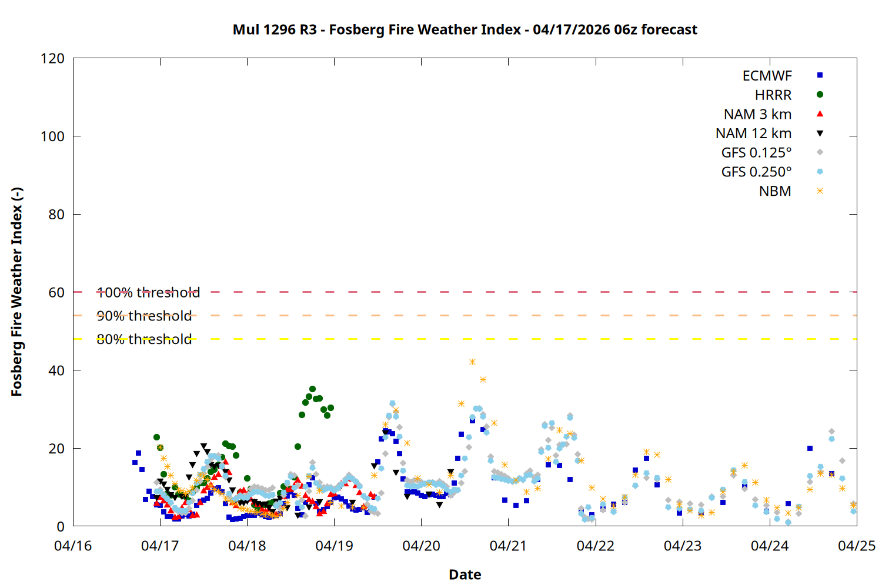Click the Date x-axis title
This screenshot has width=882, height=588.
[x=465, y=574]
